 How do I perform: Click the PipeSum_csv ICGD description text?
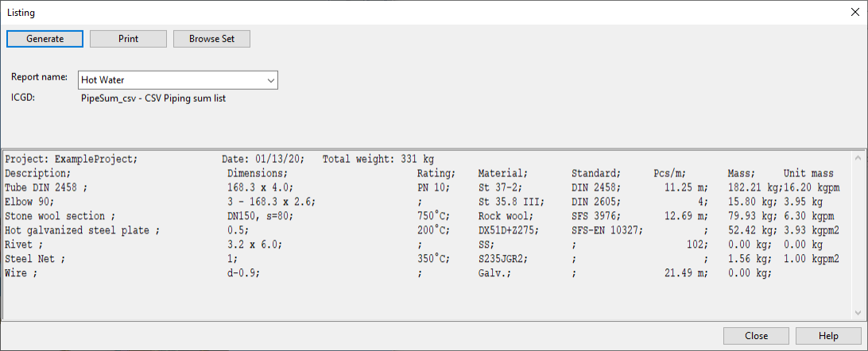tap(157, 98)
